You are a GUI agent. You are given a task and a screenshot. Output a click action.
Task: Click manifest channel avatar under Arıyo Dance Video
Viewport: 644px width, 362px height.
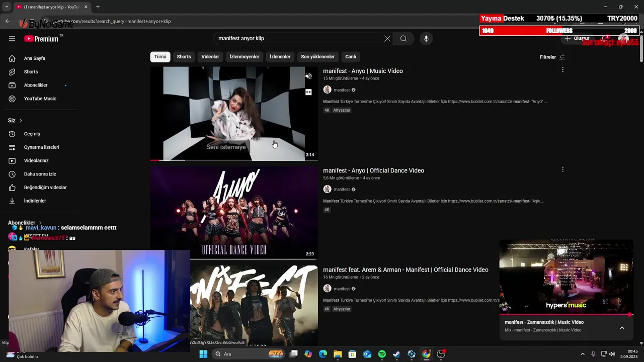(x=327, y=189)
